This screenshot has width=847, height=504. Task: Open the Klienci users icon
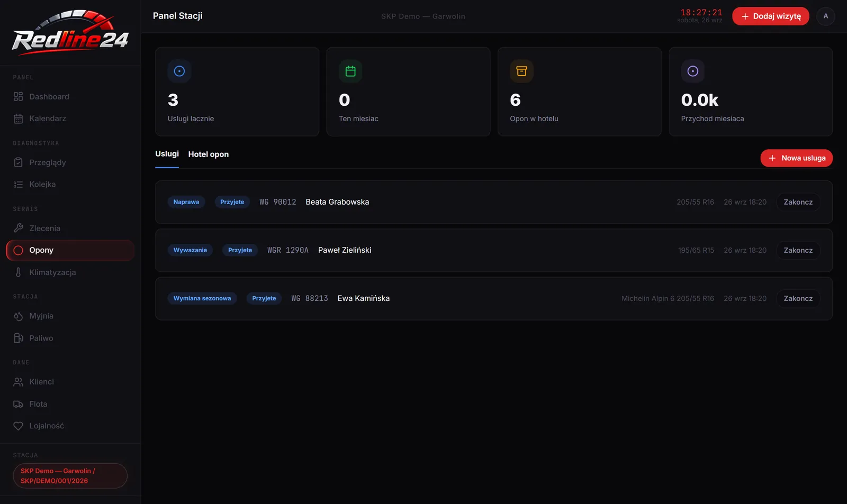[x=18, y=381]
